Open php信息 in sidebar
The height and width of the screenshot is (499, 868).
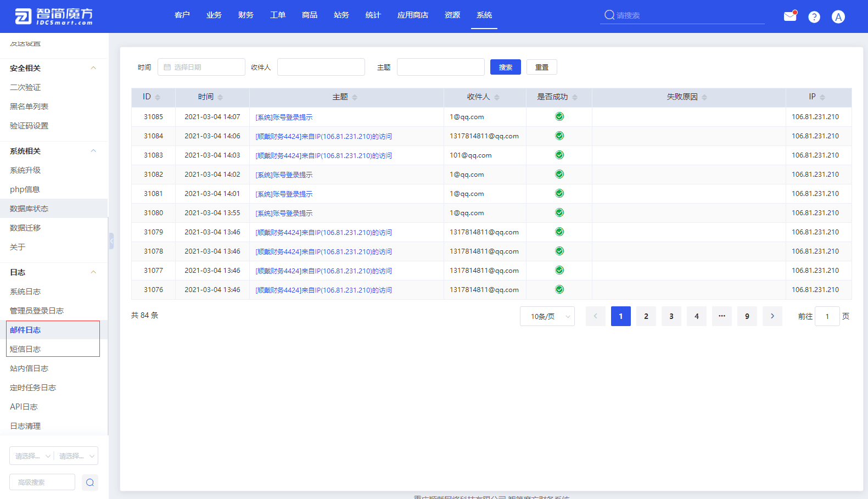pos(25,189)
